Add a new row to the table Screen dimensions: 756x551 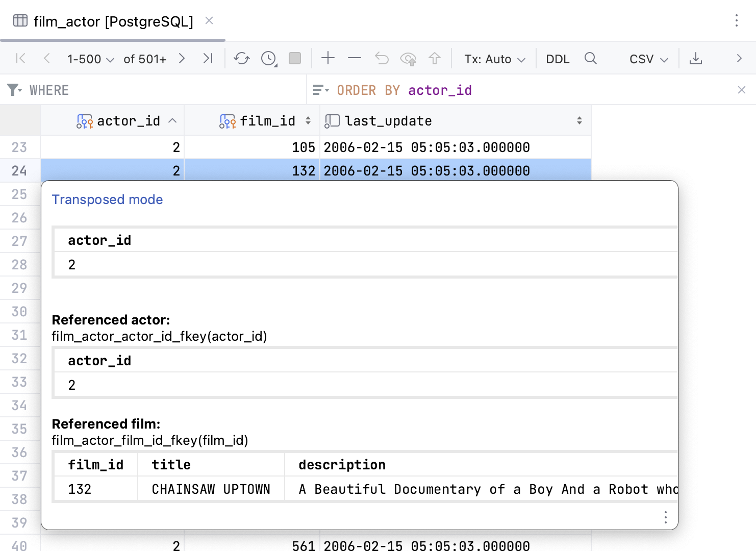(328, 58)
